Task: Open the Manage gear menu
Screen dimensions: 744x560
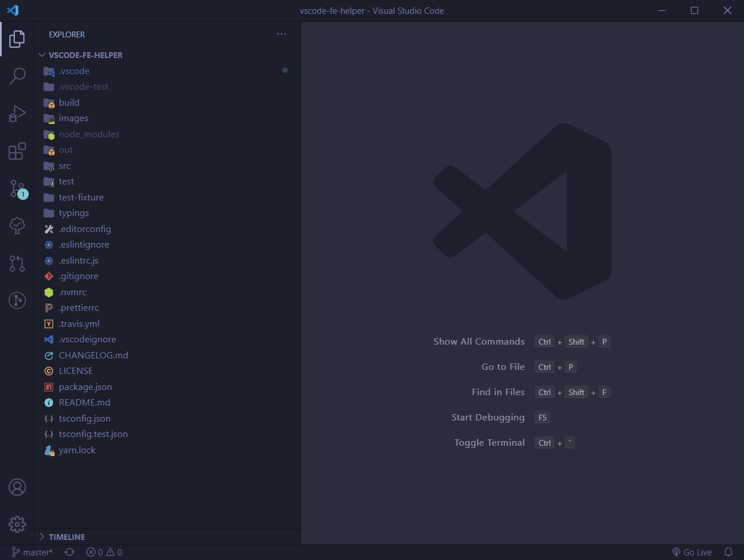Action: coord(17,524)
